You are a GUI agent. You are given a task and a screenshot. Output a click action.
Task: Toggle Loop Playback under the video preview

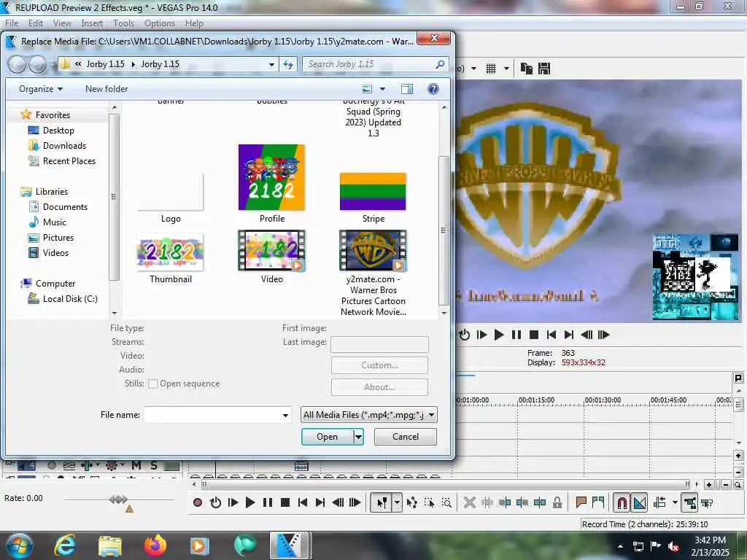pyautogui.click(x=464, y=335)
